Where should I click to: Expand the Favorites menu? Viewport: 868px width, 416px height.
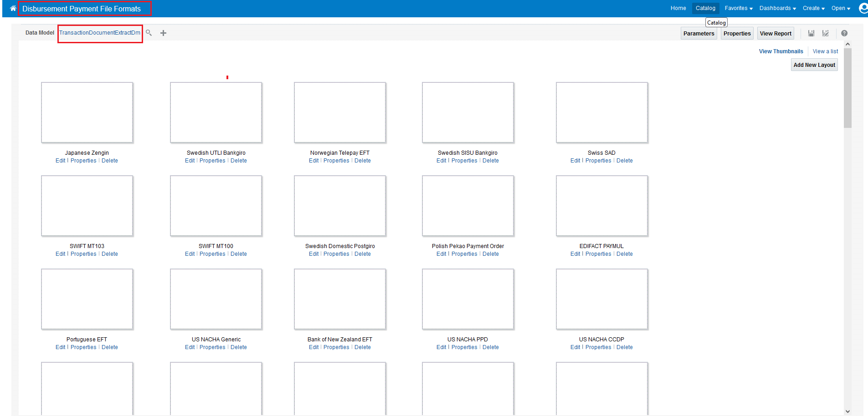[x=739, y=8]
